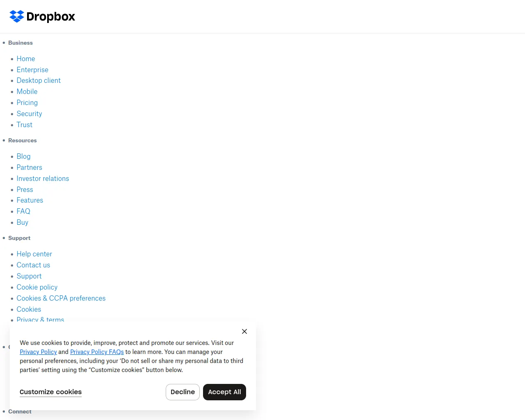Open Cookies & CCPA preferences
Screen dimensions: 525x420
[61, 298]
